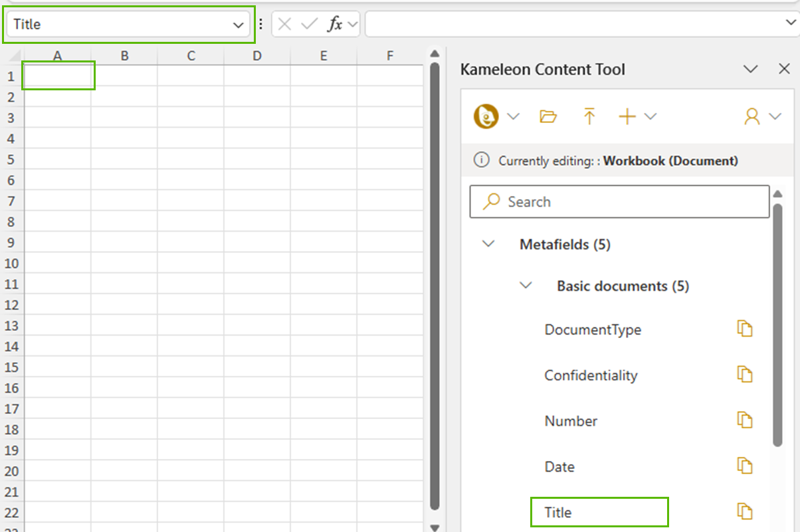The height and width of the screenshot is (532, 800).
Task: Open the Name Box dropdown arrow
Action: coord(238,25)
